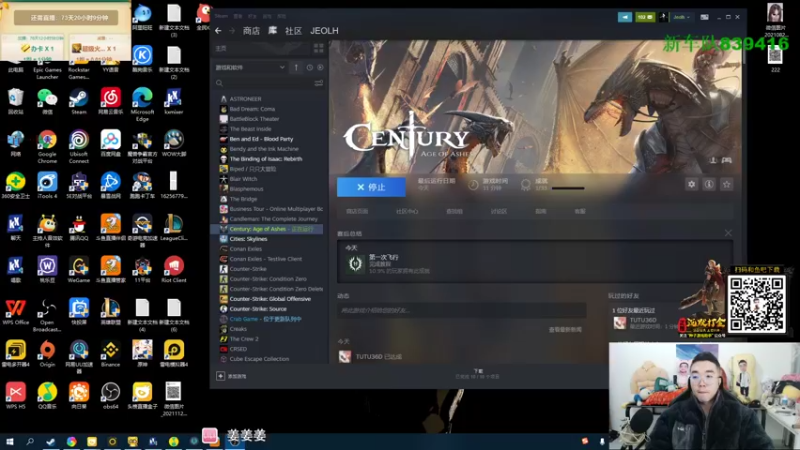The width and height of the screenshot is (800, 450).
Task: Open the taskbar search magnifier
Action: [30, 441]
